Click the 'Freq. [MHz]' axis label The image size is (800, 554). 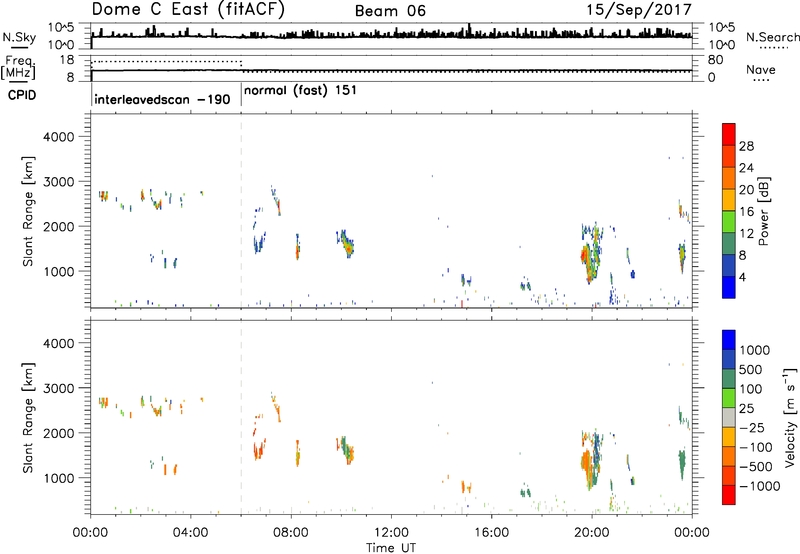point(20,68)
